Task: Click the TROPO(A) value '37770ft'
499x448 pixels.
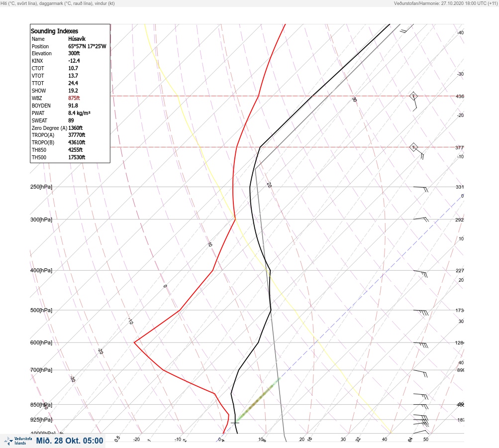Action: coord(77,135)
